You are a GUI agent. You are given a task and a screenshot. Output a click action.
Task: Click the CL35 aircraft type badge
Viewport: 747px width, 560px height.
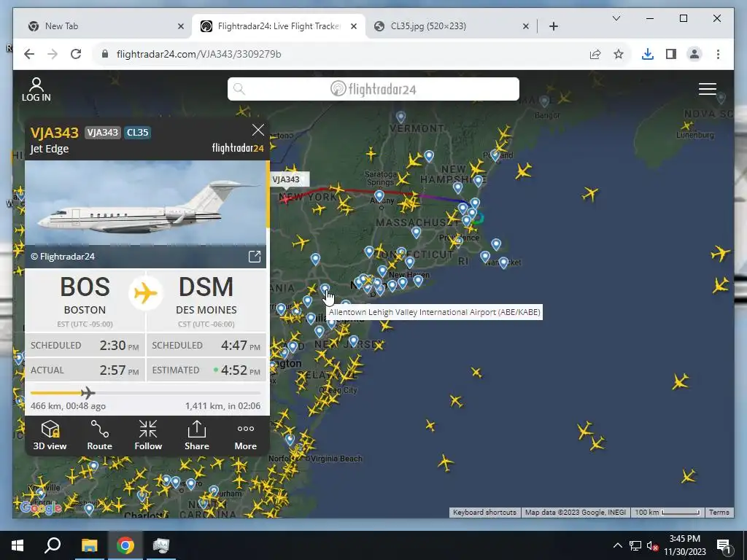tap(137, 133)
